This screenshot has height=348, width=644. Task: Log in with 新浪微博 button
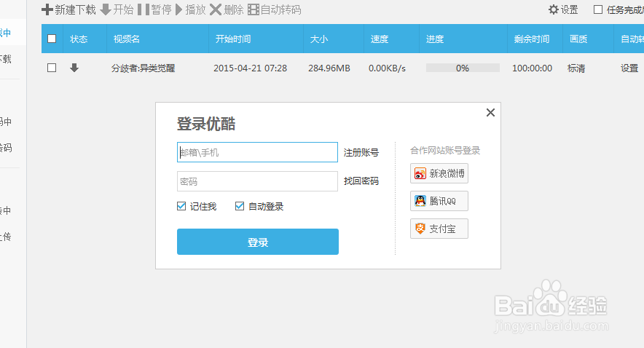[439, 173]
